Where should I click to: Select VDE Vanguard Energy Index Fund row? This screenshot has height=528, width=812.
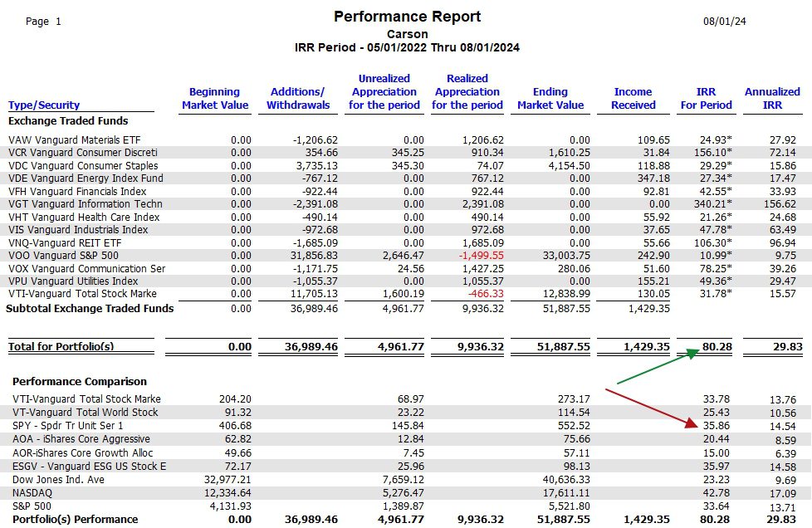[405, 178]
